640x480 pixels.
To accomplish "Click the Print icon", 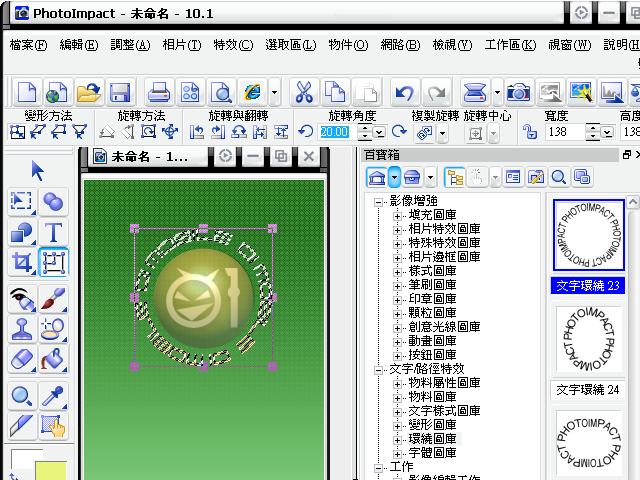I will [x=159, y=92].
